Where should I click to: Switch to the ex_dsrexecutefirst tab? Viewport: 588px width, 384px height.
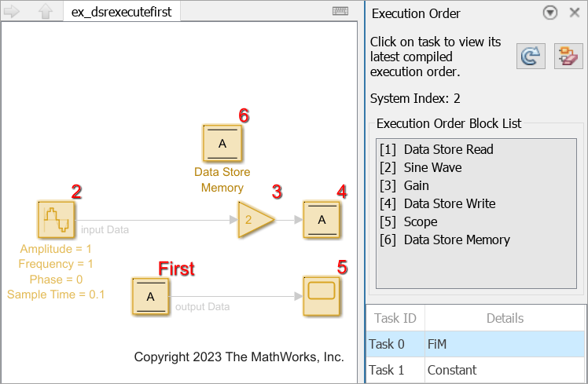click(121, 12)
